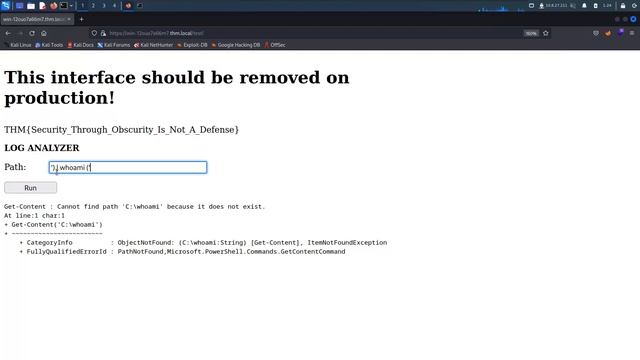Open the Kali Docs bookmark
Screen dimensions: 640x360
80,45
